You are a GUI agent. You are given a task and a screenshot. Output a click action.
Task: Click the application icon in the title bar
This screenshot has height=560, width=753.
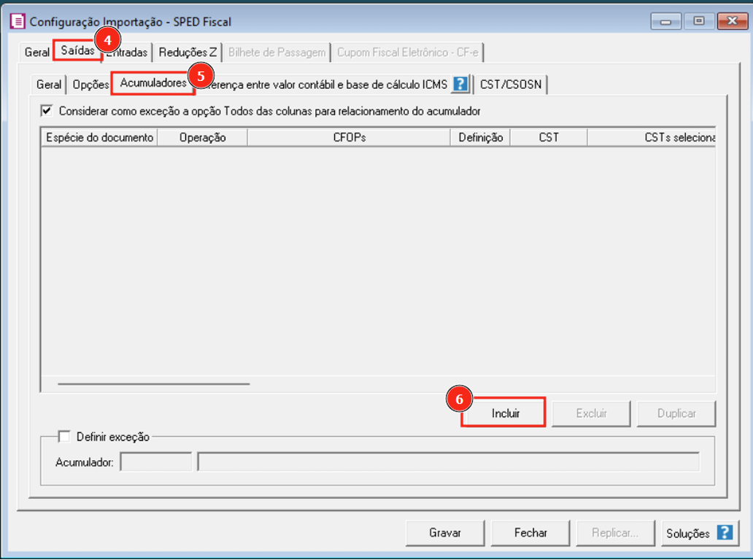pyautogui.click(x=17, y=22)
